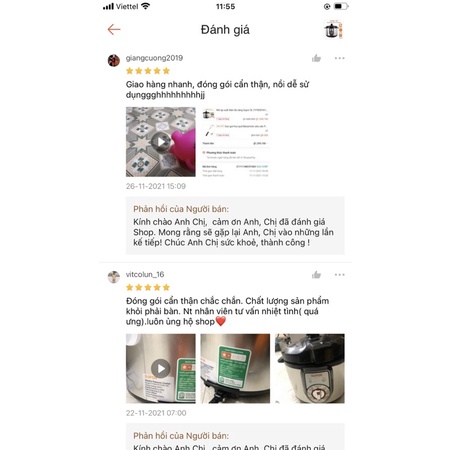Play the vitcolun_16 pressure cooker video
This screenshot has width=450, height=450.
[161, 368]
